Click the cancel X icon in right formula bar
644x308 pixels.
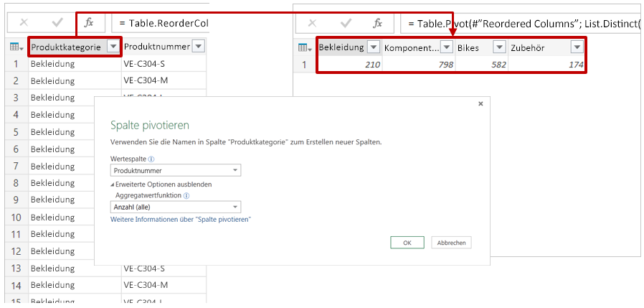tap(312, 23)
